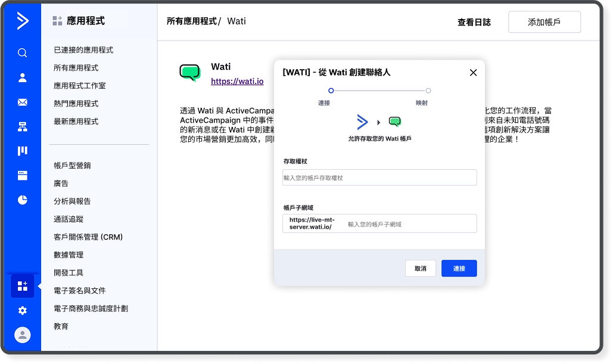613x364 pixels.
Task: Click the 應用程式 sidebar heading
Action: pos(86,21)
